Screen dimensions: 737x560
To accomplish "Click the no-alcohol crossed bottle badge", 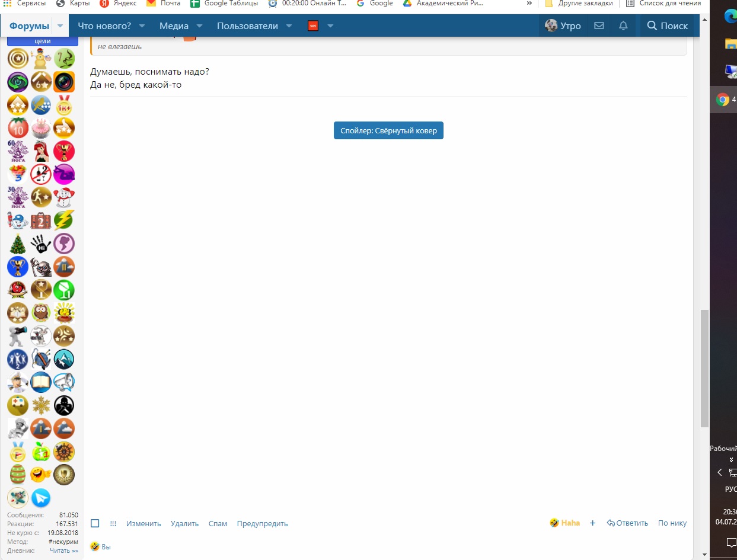I will pyautogui.click(x=41, y=174).
